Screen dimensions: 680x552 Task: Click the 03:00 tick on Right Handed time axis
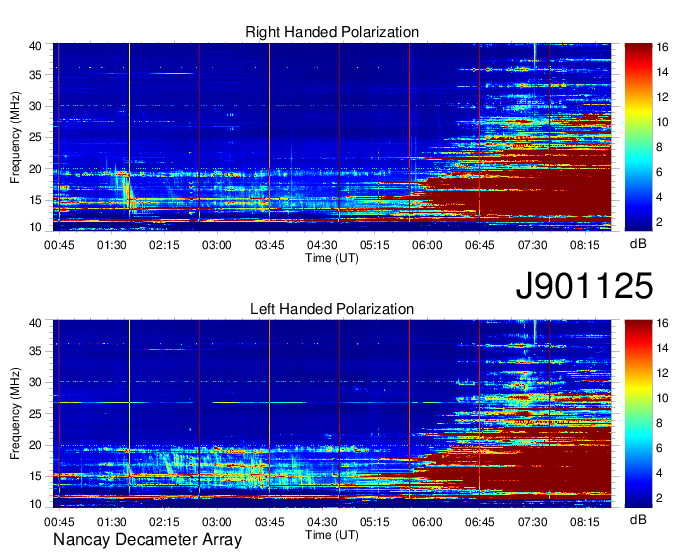click(217, 245)
